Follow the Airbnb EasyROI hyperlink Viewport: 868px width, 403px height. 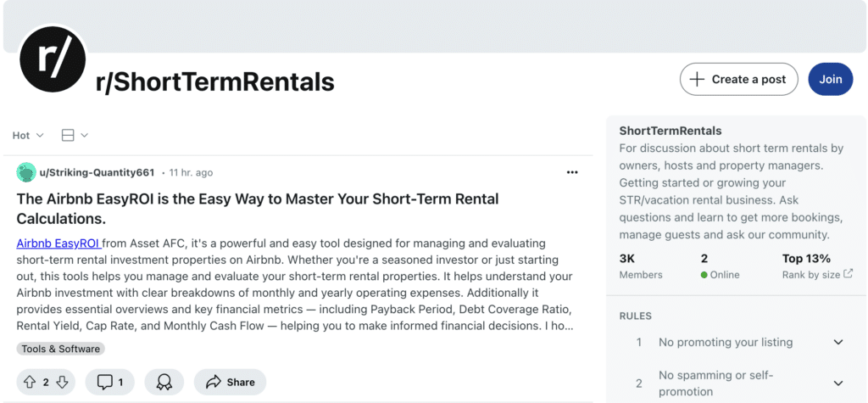coord(58,243)
